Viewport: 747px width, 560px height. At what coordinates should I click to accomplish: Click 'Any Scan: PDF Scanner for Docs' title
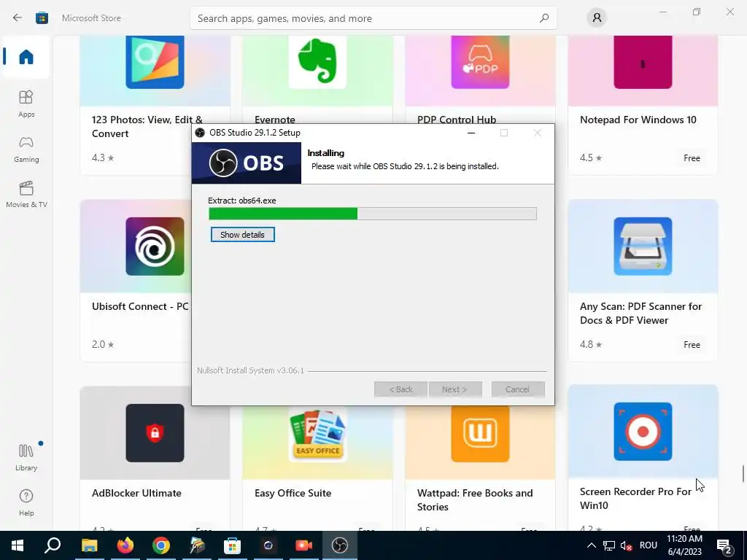(x=640, y=314)
